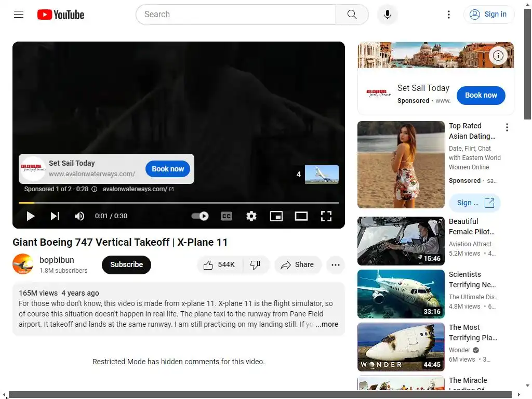Image resolution: width=532 pixels, height=399 pixels.
Task: Click into the Search field
Action: click(236, 15)
